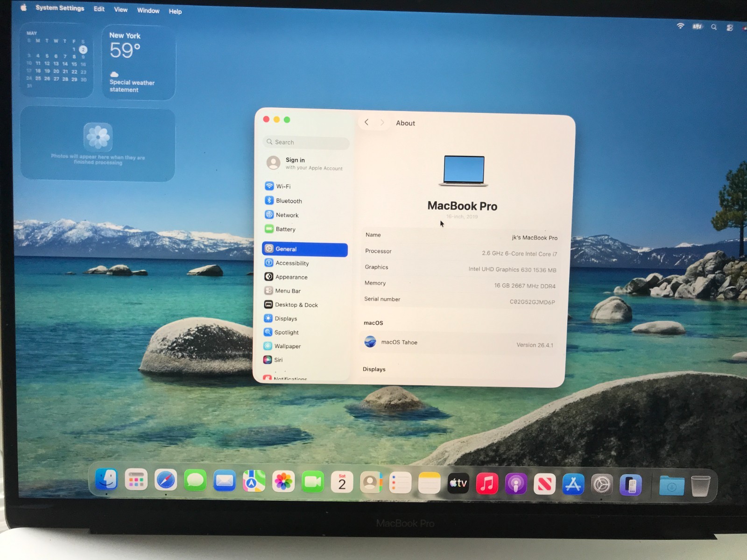Select Network in Settings sidebar
747x560 pixels.
click(x=305, y=215)
